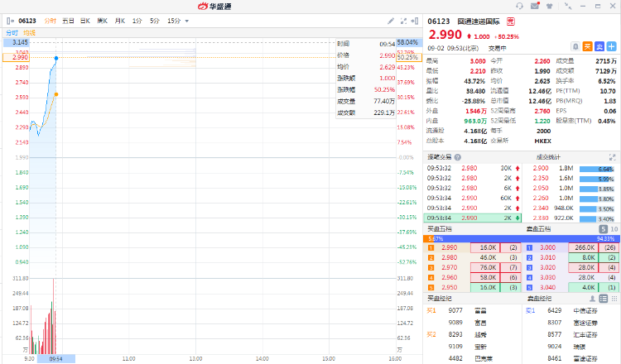Viewport: 621px width, 364px height.
Task: Click the collapse left panel icon beside 06123
Action: click(10, 21)
